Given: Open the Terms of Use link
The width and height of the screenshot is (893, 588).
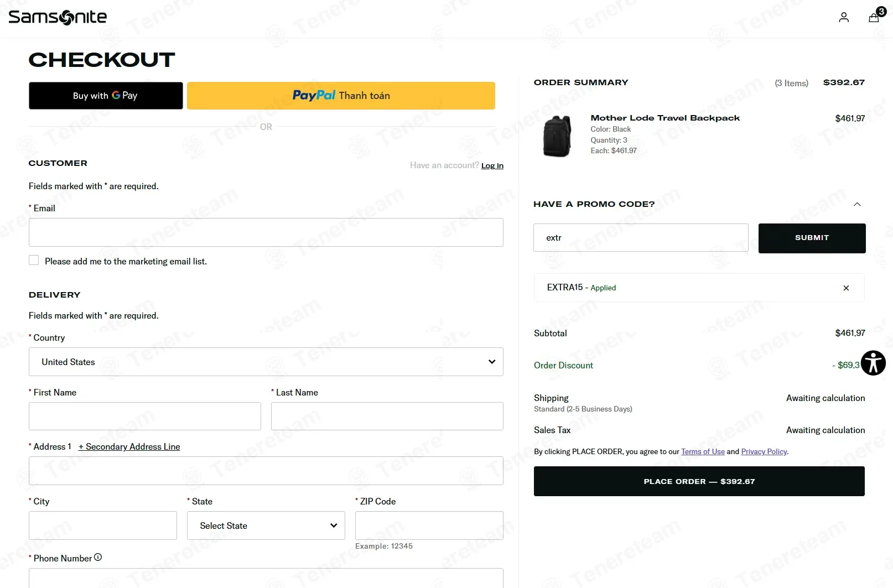Looking at the screenshot, I should pos(703,452).
